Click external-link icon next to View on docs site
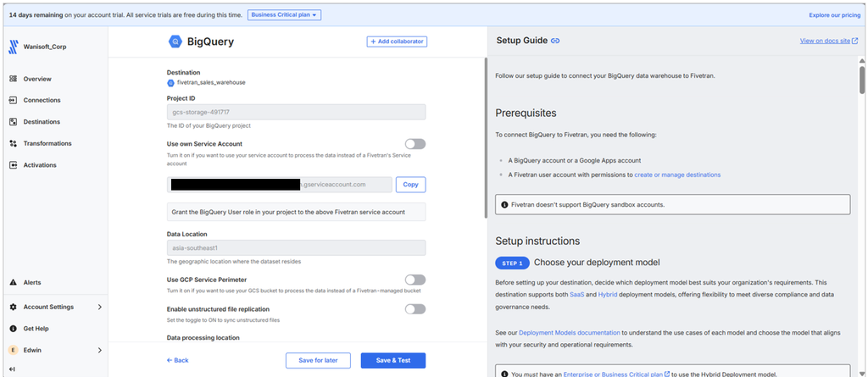 pos(854,41)
